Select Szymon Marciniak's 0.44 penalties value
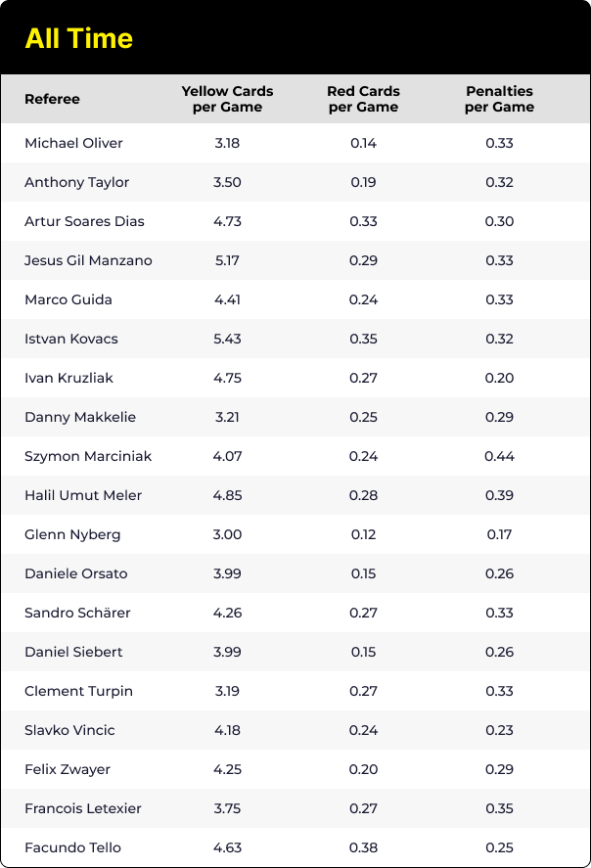 [x=499, y=456]
